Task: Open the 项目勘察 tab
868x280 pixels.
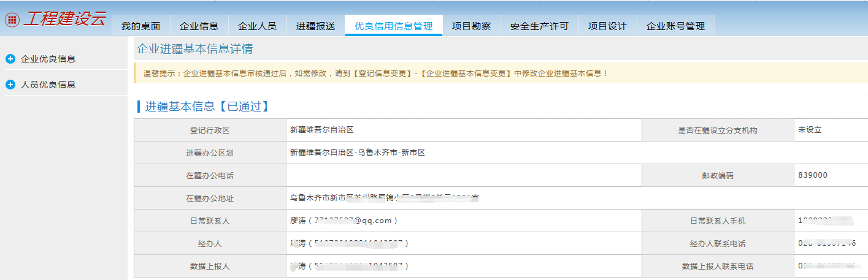Action: [471, 26]
